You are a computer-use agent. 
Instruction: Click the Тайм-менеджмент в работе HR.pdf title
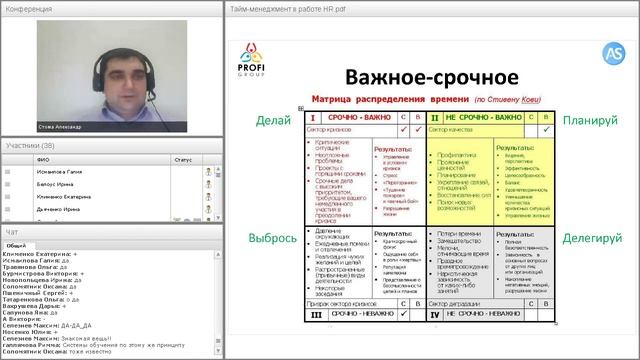(x=288, y=9)
